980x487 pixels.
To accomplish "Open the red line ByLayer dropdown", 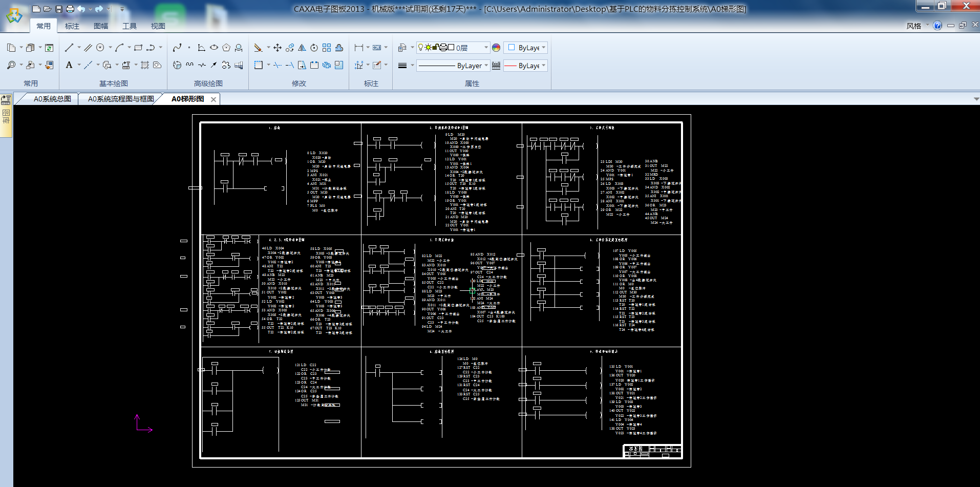I will click(543, 66).
